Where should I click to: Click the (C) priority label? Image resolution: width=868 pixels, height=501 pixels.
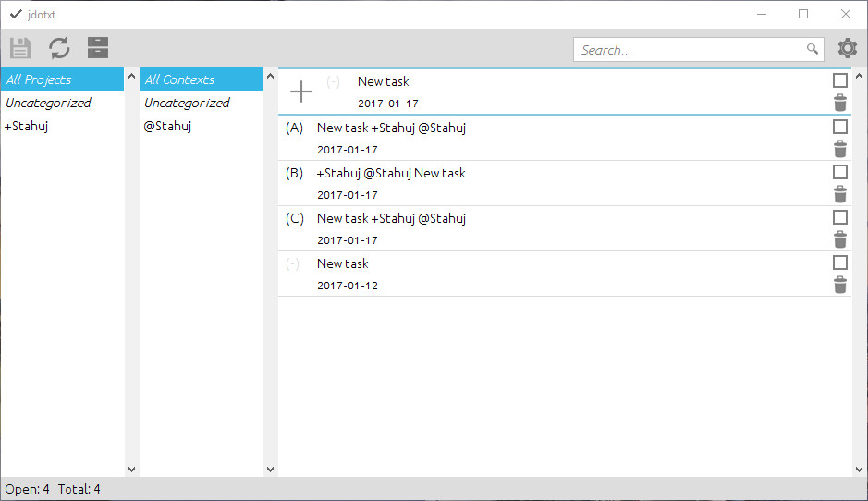[x=295, y=219]
